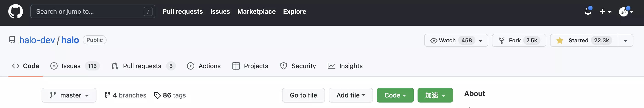Click the GitHub Octocat logo
The width and height of the screenshot is (644, 108).
coord(15,11)
